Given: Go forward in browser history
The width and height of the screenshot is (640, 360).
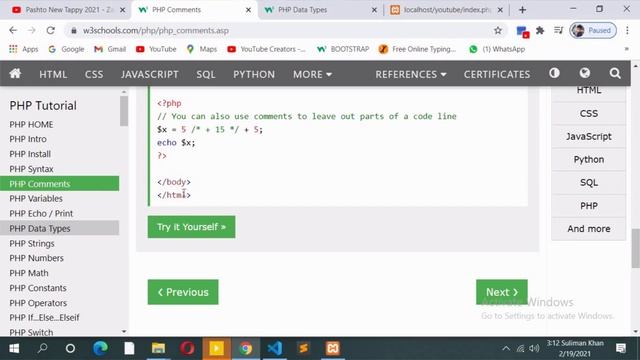Looking at the screenshot, I should click(x=32, y=30).
